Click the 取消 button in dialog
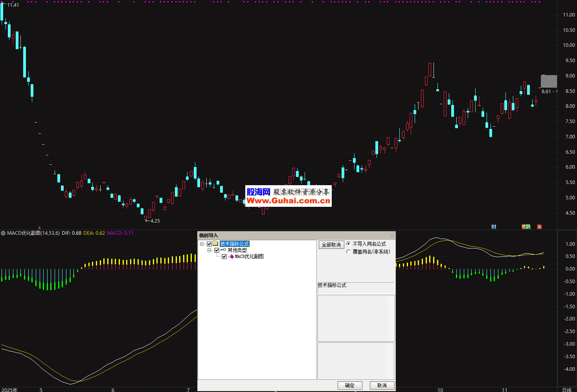The image size is (577, 392). click(382, 385)
